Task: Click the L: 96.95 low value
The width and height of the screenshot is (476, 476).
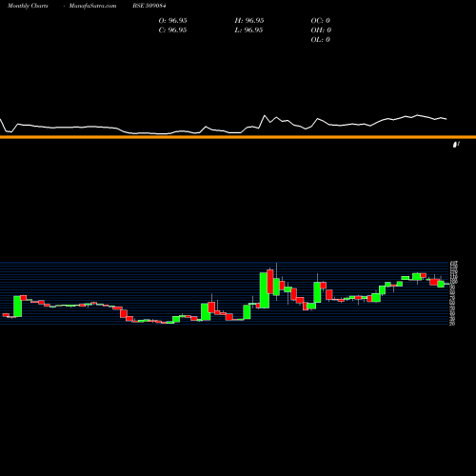Action: [248, 30]
